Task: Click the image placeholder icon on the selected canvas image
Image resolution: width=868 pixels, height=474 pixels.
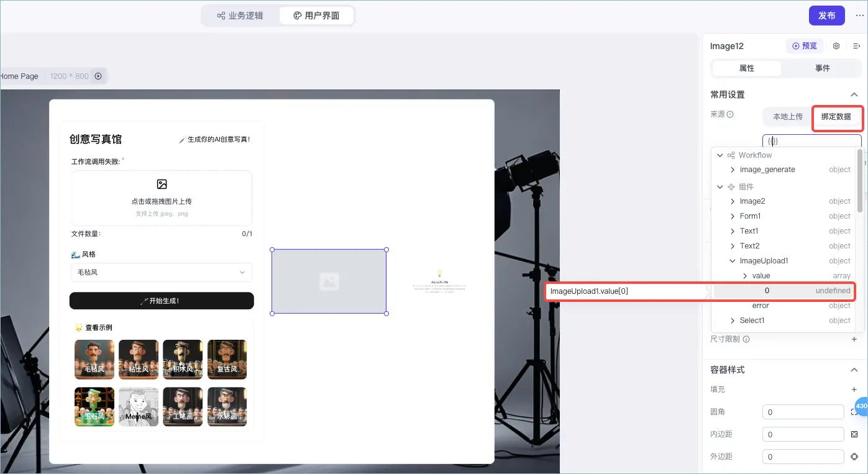Action: (329, 281)
